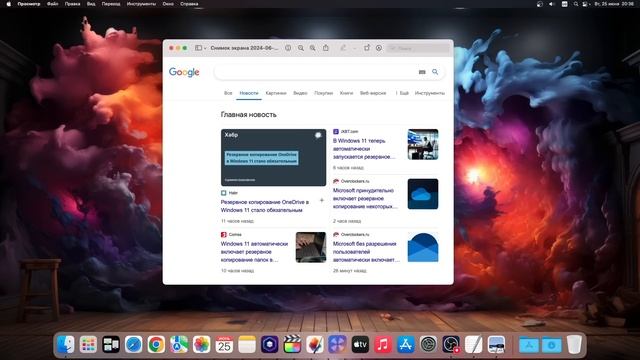Launch Safari from the Dock
Image resolution: width=640 pixels, height=360 pixels.
pyautogui.click(x=133, y=344)
